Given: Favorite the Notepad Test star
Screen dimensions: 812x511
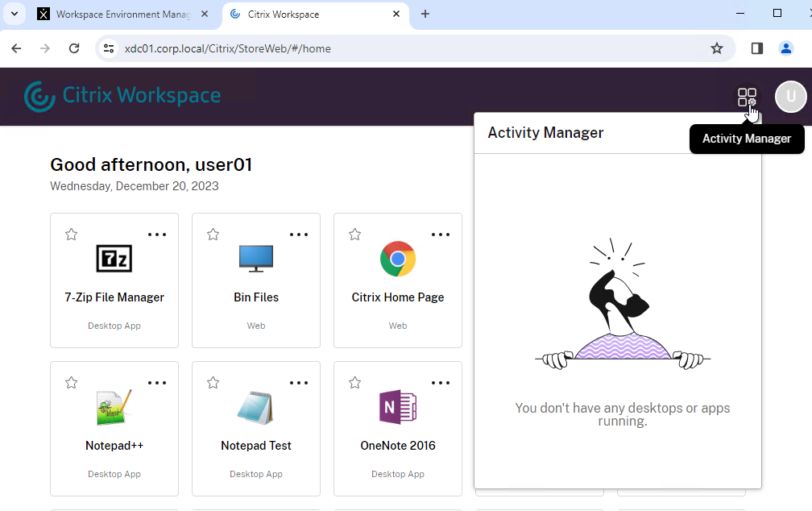Looking at the screenshot, I should [x=213, y=383].
